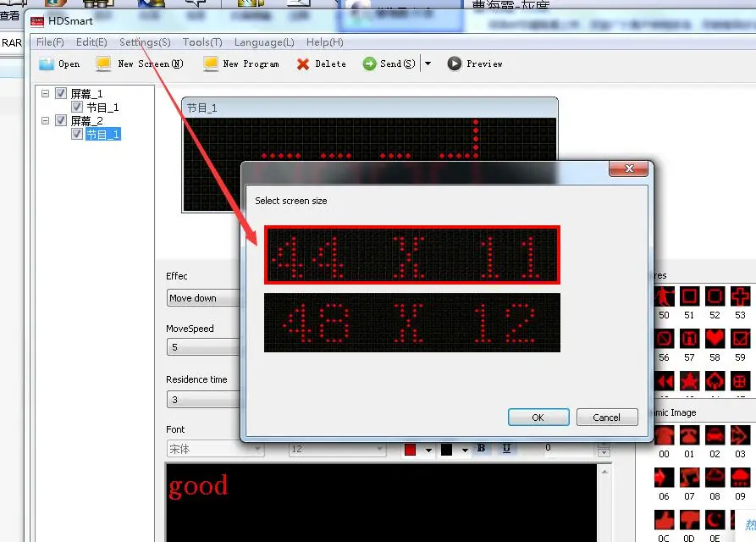
Task: Collapse the 屏幕_1 tree node
Action: point(46,93)
